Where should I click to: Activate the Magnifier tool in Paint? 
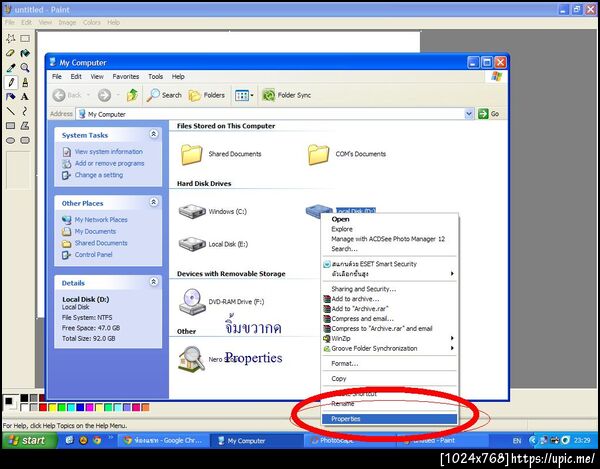(25, 68)
